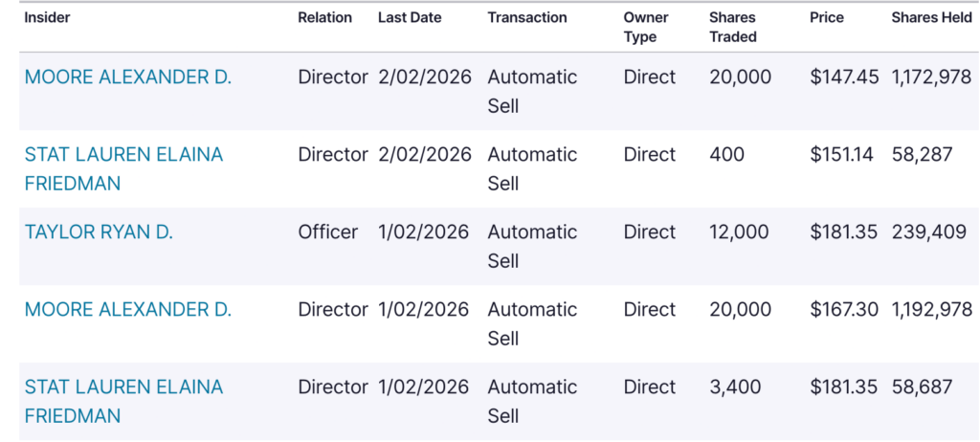Click the Last Date column header
Image resolution: width=980 pixels, height=442 pixels.
pos(412,17)
